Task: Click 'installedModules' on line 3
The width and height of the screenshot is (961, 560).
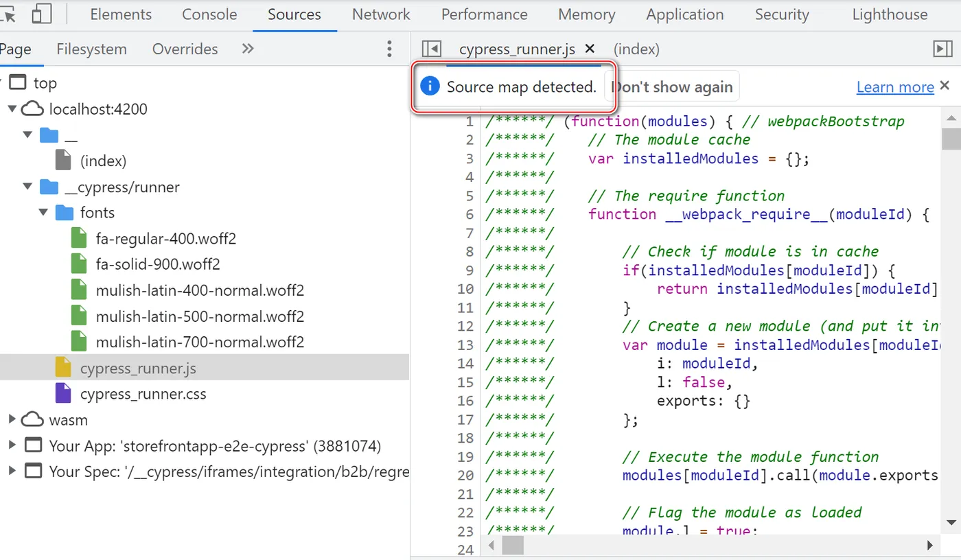Action: [691, 159]
